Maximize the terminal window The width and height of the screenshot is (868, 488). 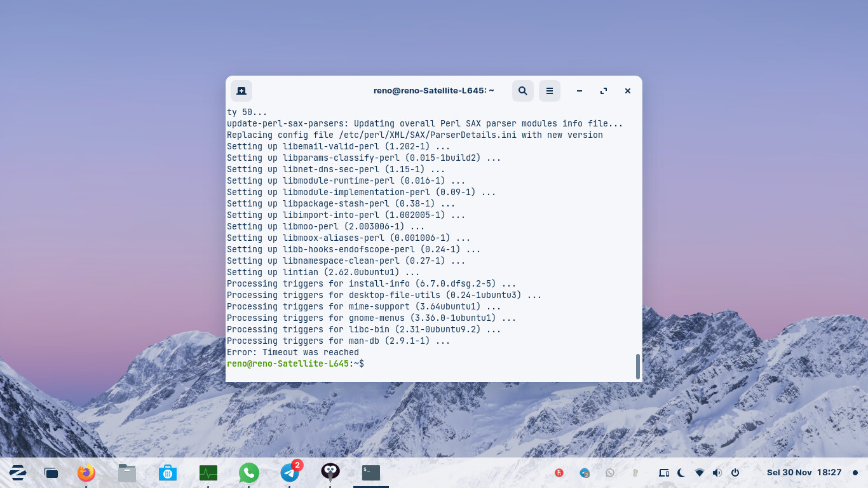click(x=604, y=91)
